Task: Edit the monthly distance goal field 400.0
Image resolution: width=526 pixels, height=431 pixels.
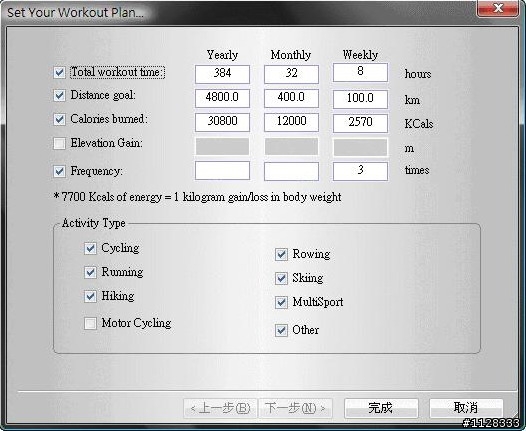Action: pos(291,98)
